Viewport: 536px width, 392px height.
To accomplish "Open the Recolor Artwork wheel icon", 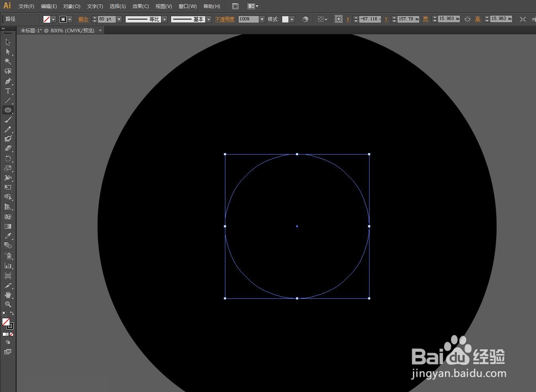I will (x=305, y=19).
